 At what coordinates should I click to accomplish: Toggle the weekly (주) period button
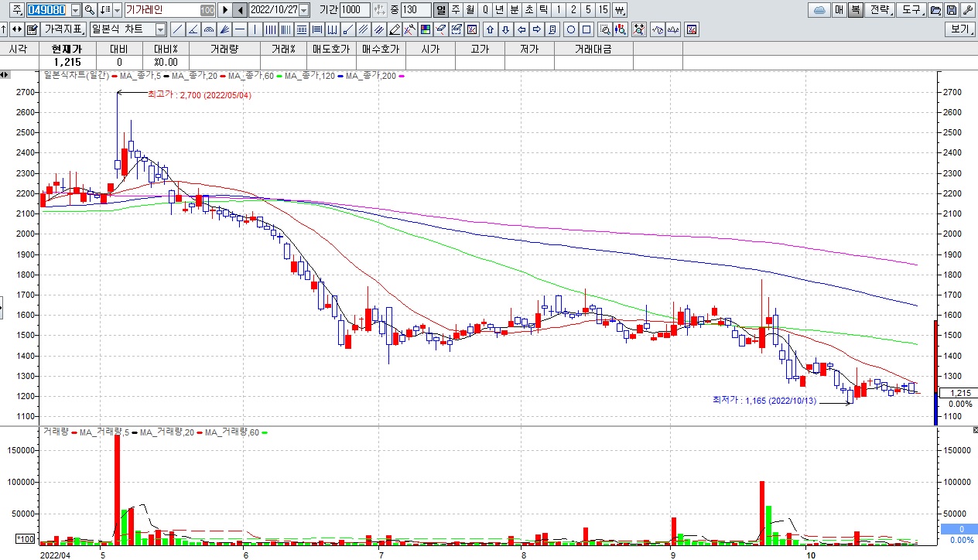455,10
